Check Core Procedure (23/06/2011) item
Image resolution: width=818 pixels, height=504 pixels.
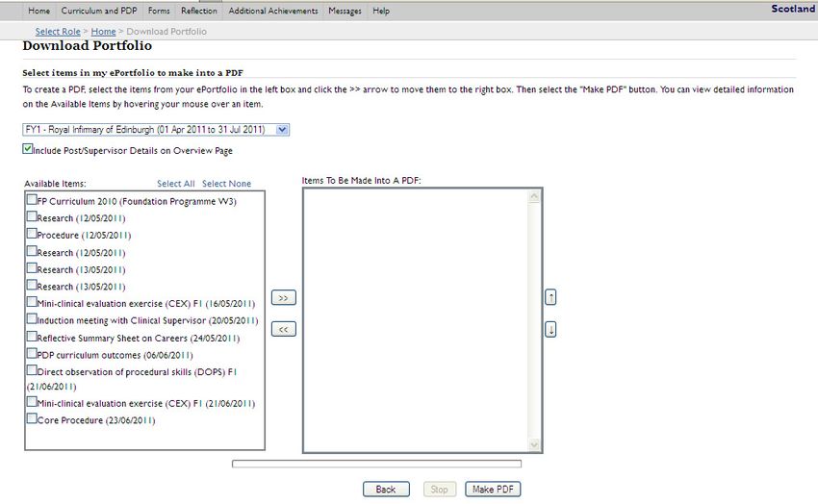coord(32,418)
